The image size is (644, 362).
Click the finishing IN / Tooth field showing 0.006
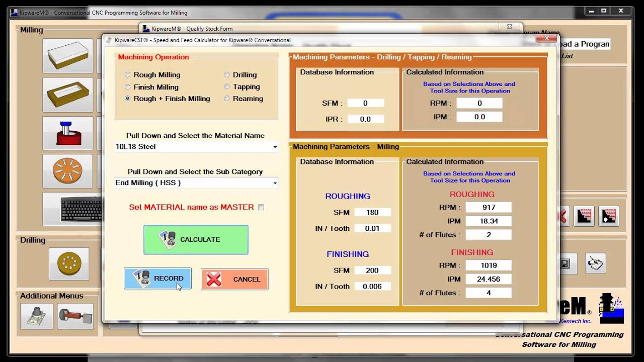coord(372,287)
